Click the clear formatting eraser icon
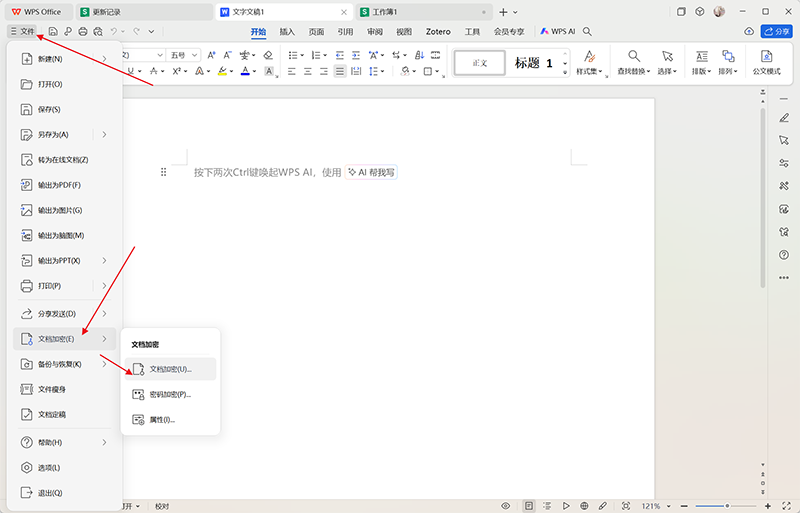Screen dimensions: 800x513 pos(267,55)
